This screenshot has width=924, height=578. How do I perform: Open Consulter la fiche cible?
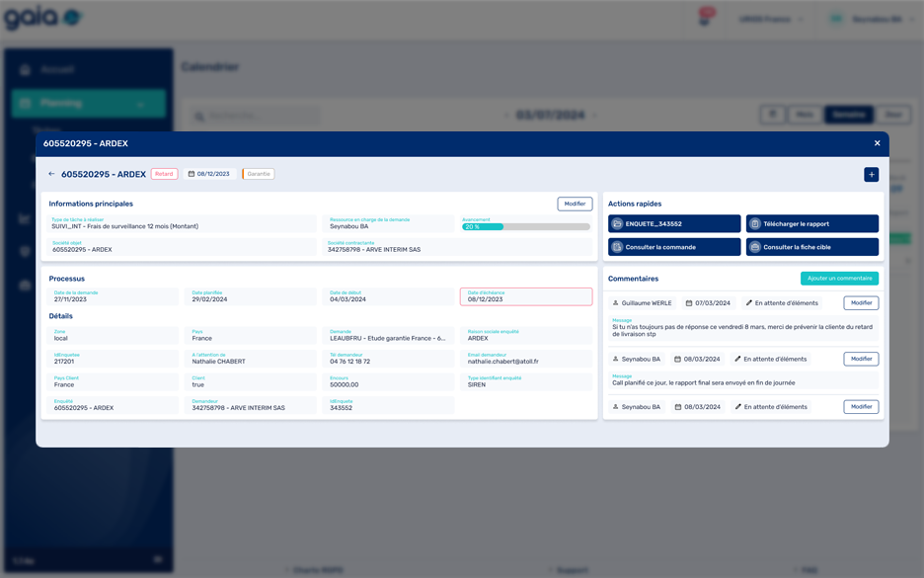click(x=812, y=247)
